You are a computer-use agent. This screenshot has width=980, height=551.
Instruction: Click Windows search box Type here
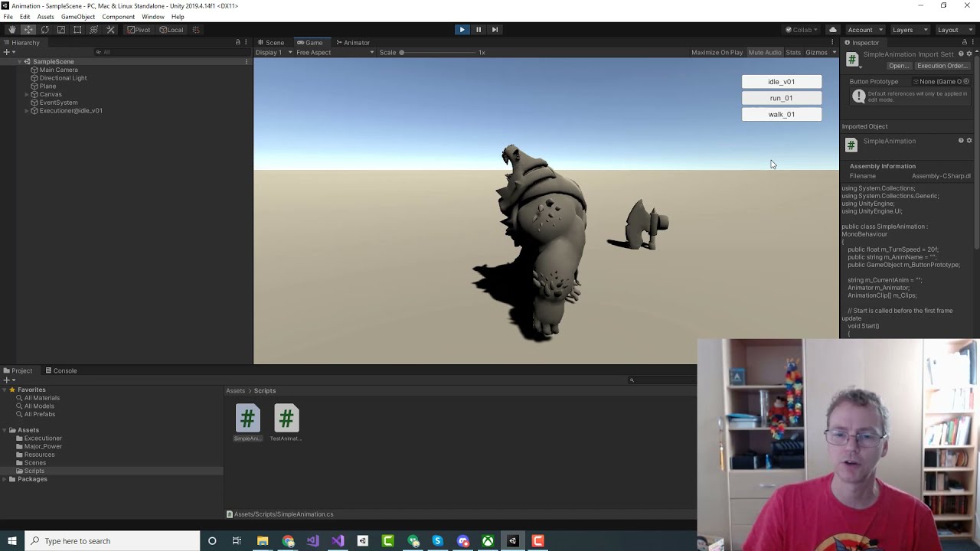112,541
